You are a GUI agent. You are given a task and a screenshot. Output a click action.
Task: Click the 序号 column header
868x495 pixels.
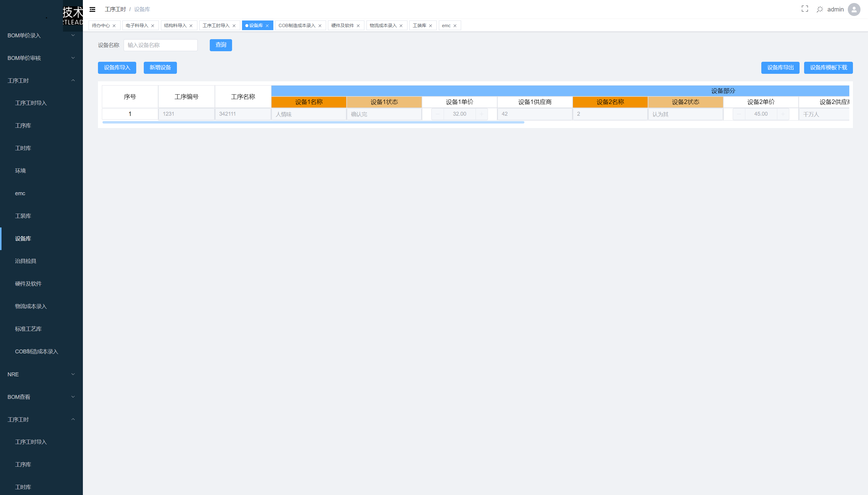[130, 97]
